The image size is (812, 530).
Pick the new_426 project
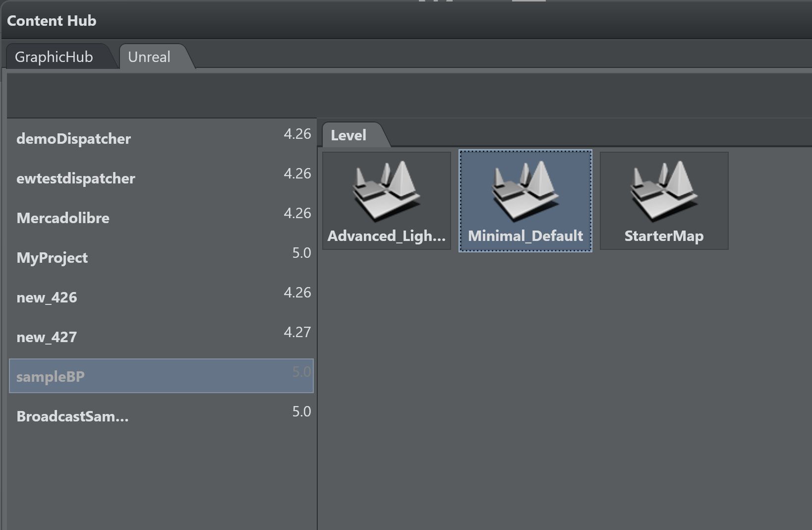click(47, 297)
